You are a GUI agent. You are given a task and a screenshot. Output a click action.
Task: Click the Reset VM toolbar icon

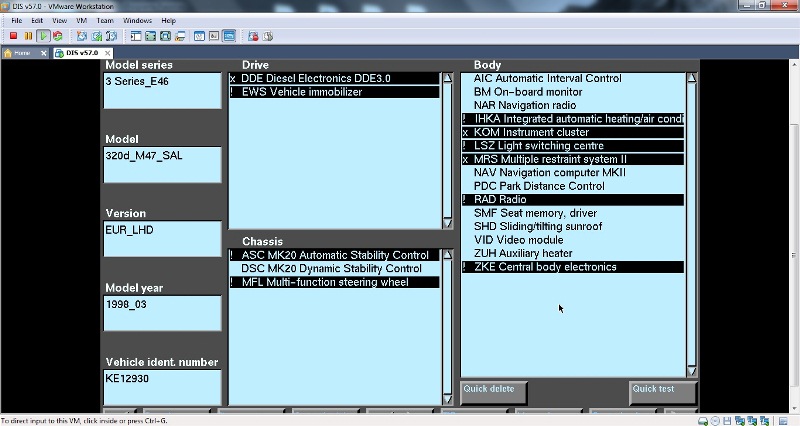[x=57, y=36]
